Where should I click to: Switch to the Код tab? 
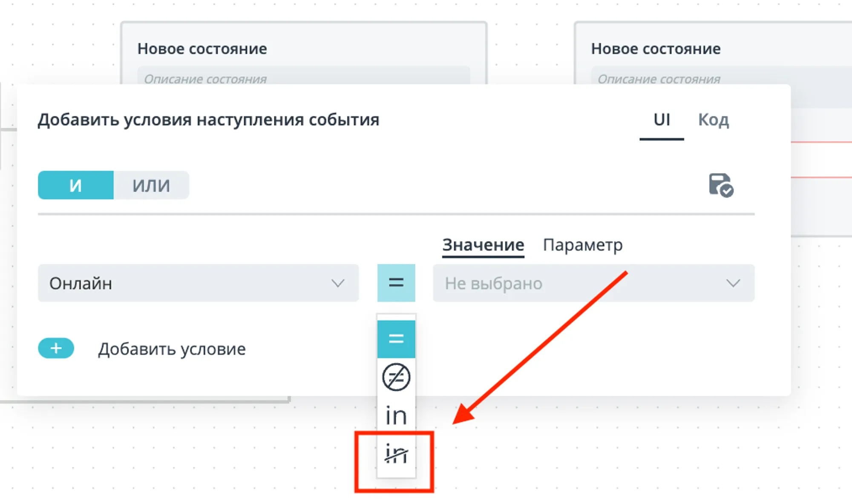pos(713,120)
